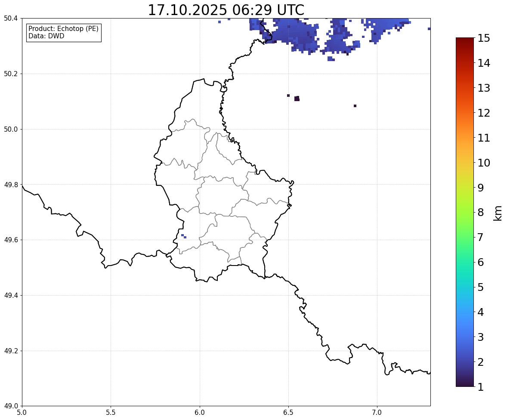Click colorbar tick label 9
This screenshot has height=420, width=507.
coord(481,188)
